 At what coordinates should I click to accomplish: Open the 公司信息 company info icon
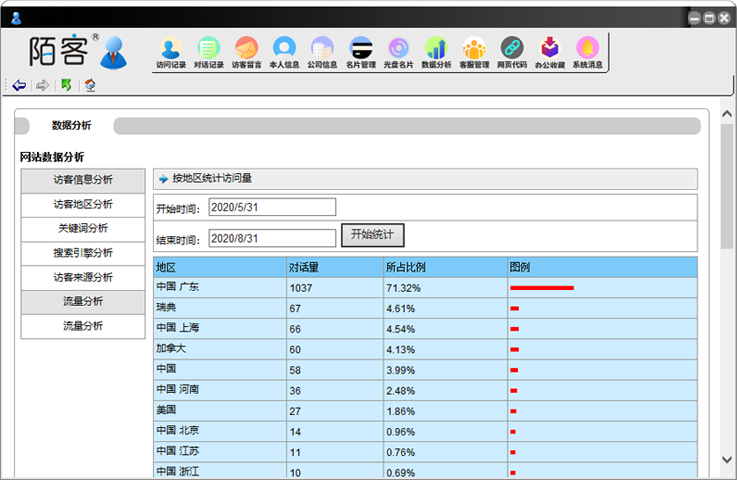point(322,52)
